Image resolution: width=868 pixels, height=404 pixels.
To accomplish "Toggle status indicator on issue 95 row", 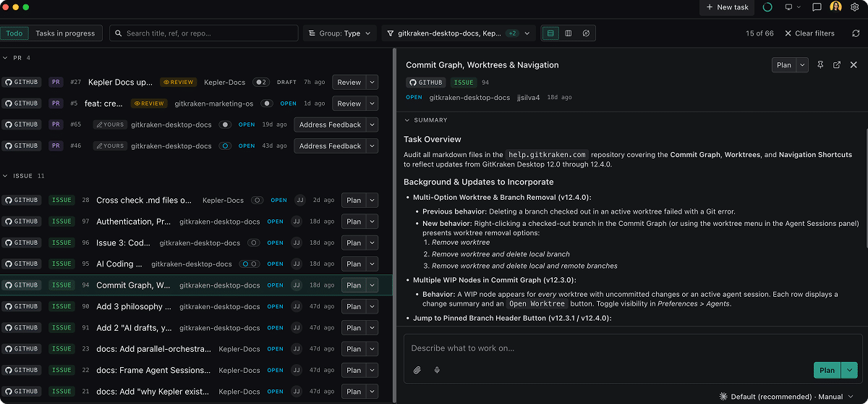I will 249,264.
